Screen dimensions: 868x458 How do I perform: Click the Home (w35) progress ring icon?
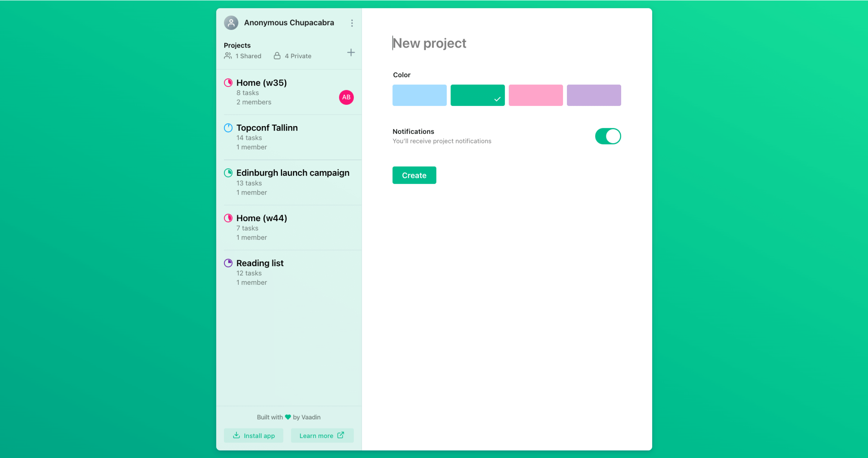click(228, 82)
